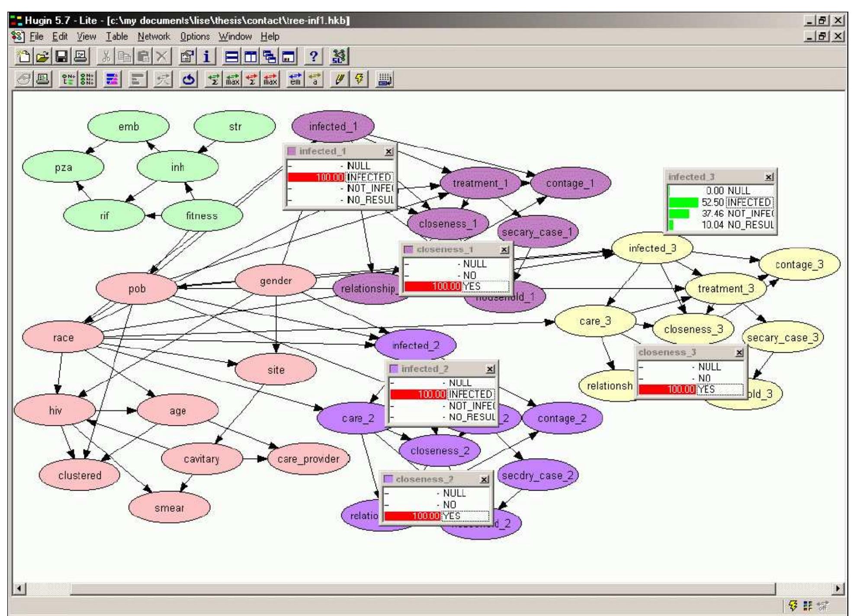Run green max propagation
The width and height of the screenshot is (857, 616).
pyautogui.click(x=232, y=80)
